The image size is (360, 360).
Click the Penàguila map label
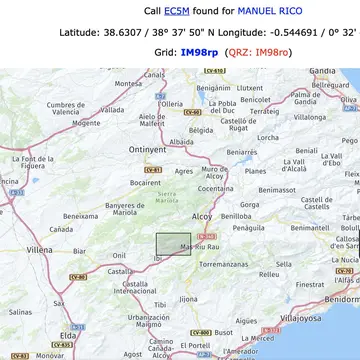click(249, 228)
